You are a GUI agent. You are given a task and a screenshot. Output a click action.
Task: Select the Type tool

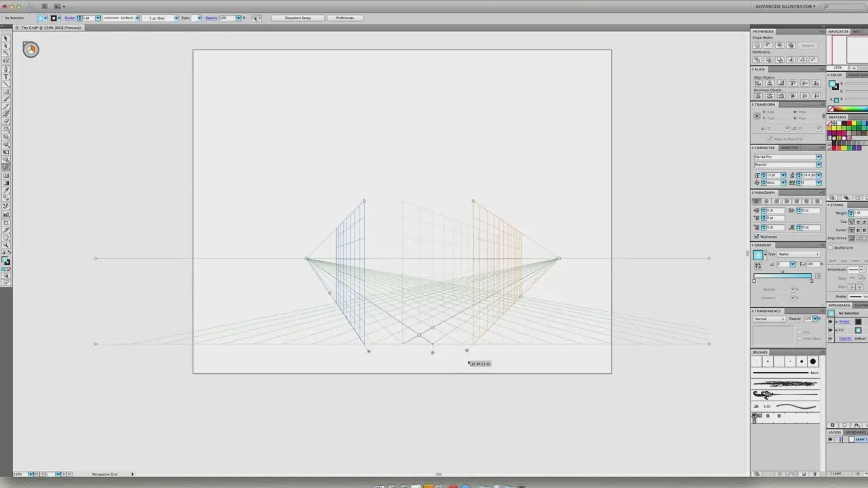point(6,76)
